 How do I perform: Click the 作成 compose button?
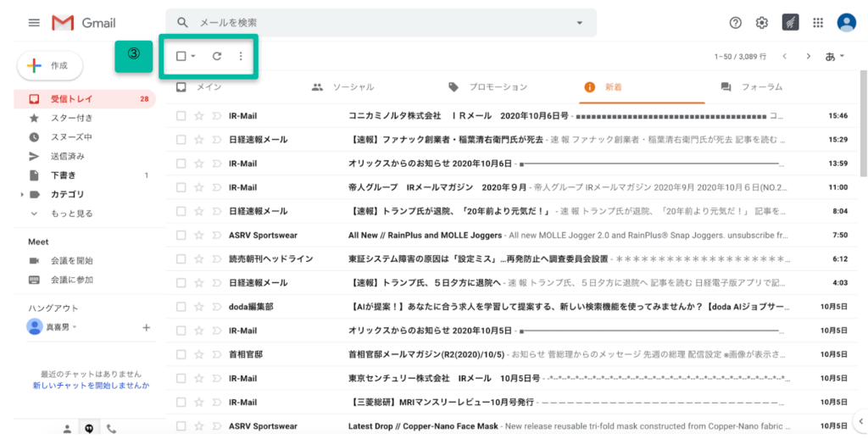tap(49, 65)
